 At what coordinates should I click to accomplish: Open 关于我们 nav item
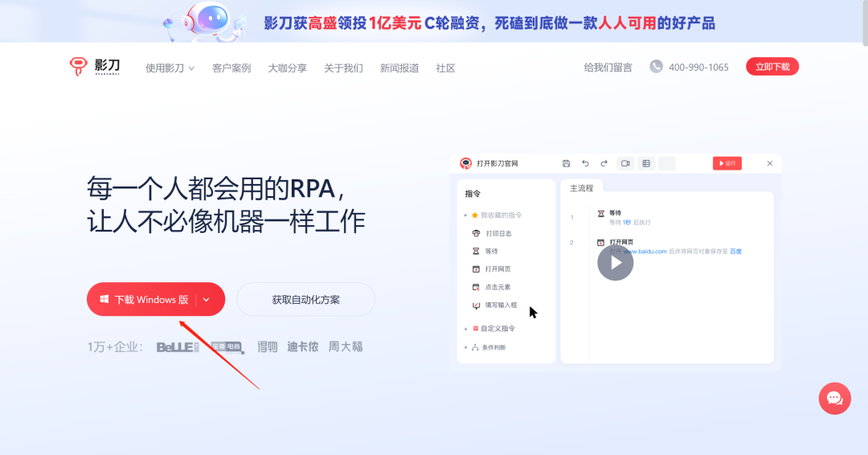[343, 68]
